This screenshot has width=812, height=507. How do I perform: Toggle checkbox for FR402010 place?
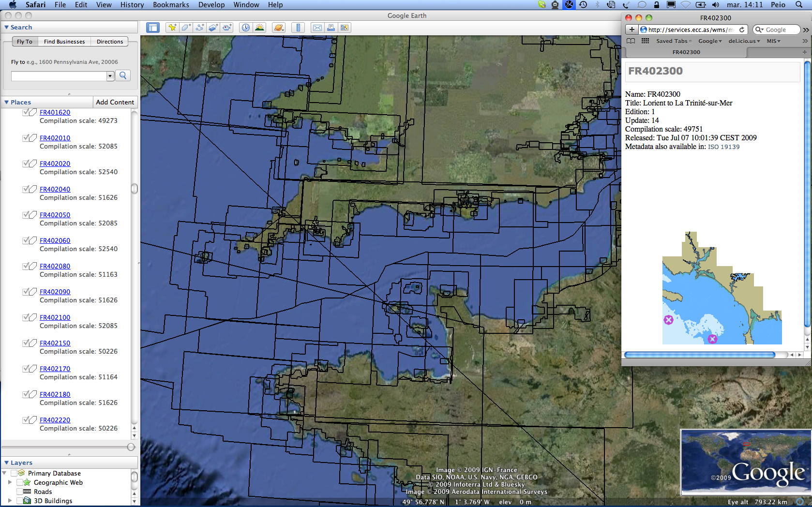click(x=26, y=138)
